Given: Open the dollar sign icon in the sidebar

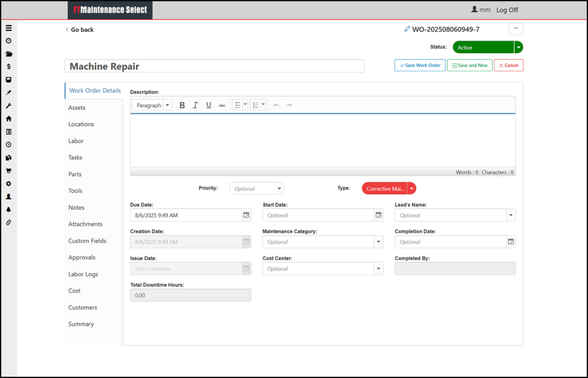Looking at the screenshot, I should 9,67.
